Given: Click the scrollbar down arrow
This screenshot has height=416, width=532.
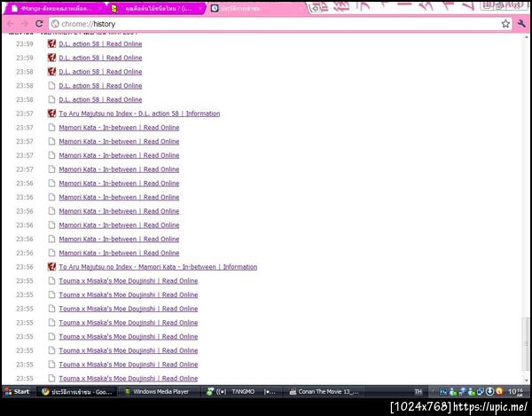Looking at the screenshot, I should (526, 380).
